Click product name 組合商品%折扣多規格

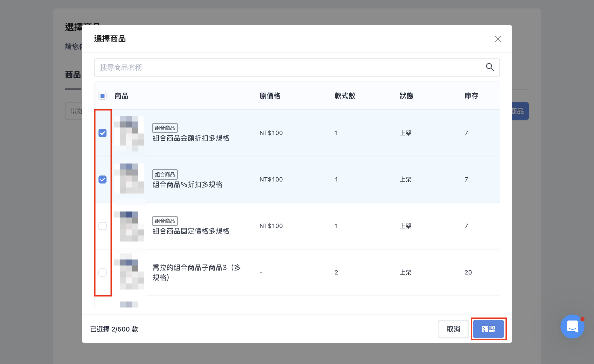[x=187, y=184]
